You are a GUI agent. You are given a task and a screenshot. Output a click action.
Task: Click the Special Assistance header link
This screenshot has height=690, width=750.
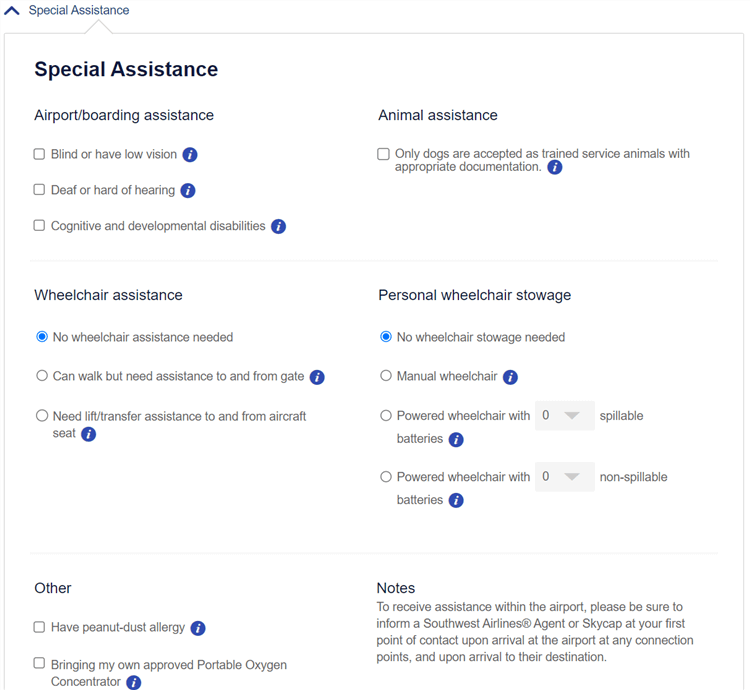(78, 10)
